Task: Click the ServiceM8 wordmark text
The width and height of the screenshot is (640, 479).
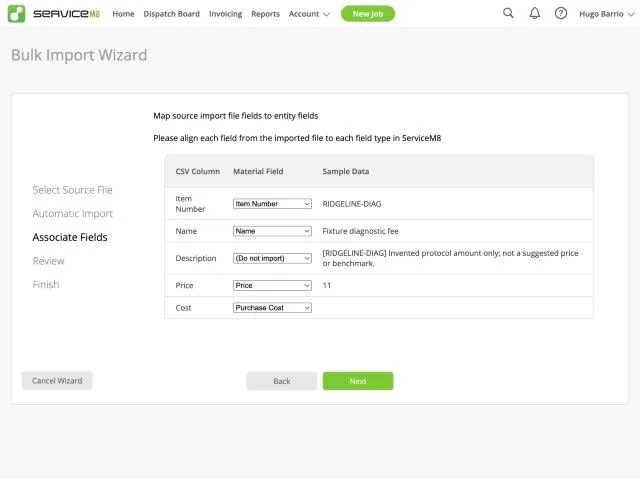Action: 66,14
